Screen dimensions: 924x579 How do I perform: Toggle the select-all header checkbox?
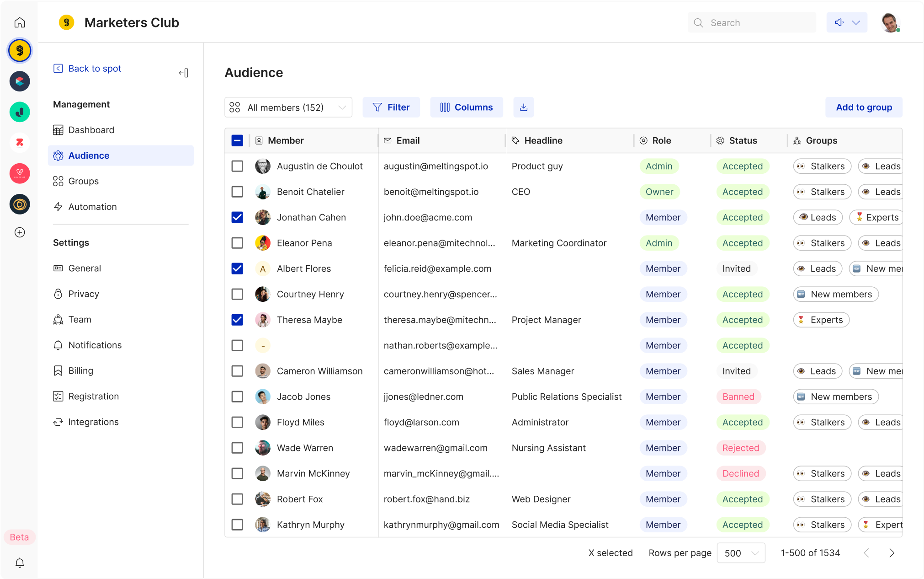(x=237, y=140)
